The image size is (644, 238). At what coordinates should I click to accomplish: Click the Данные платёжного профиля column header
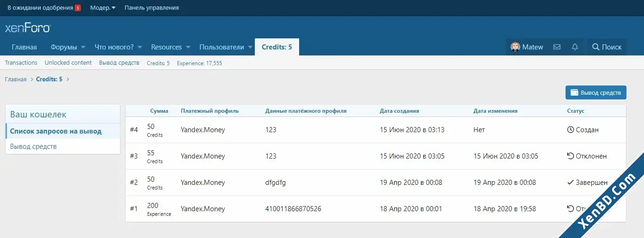click(306, 111)
